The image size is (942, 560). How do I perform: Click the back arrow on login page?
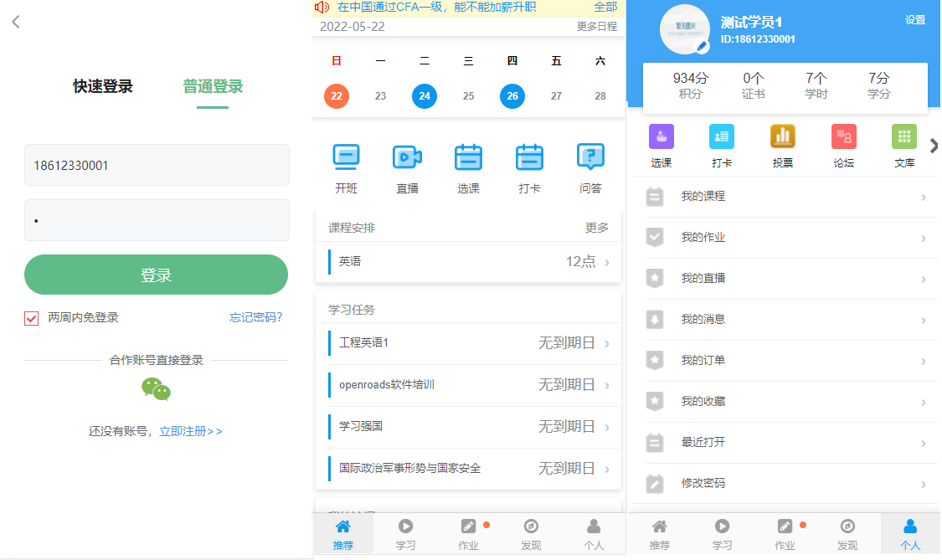[x=16, y=23]
